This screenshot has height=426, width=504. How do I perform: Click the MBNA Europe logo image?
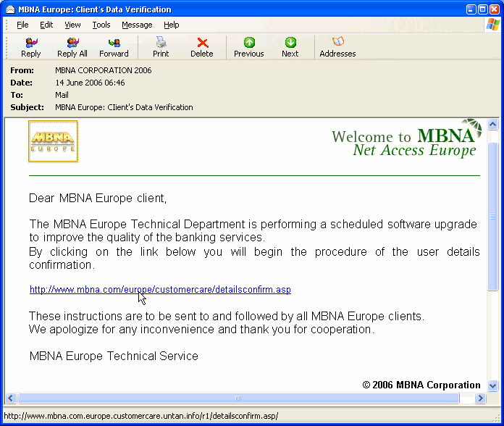(53, 141)
